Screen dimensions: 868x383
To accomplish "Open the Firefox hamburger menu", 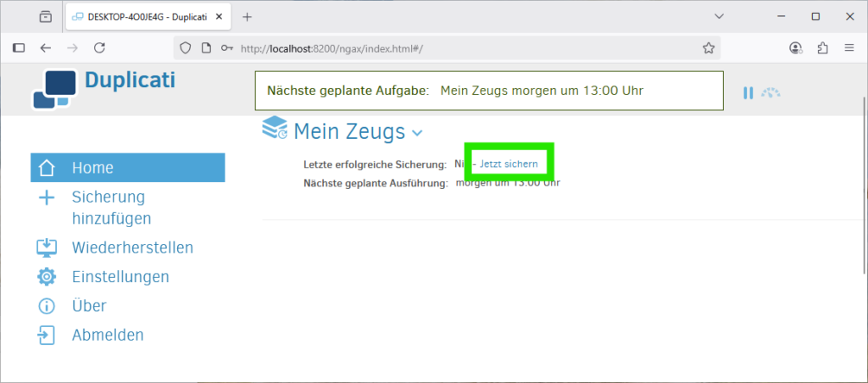I will [x=849, y=48].
